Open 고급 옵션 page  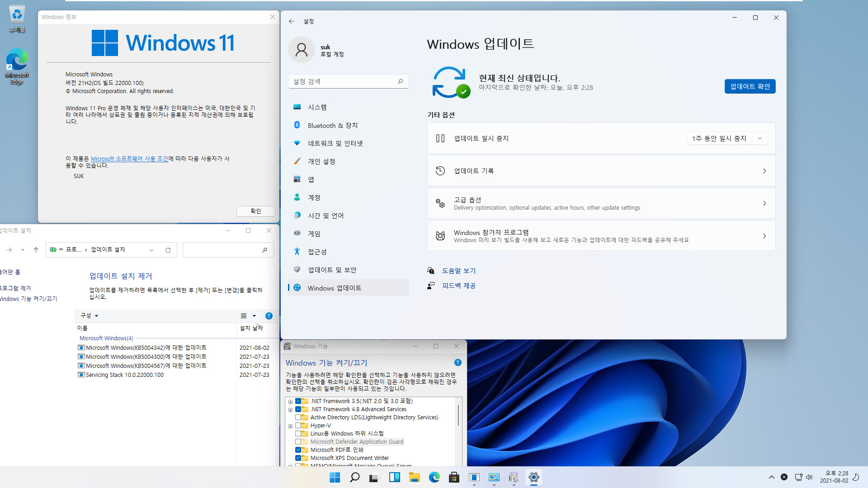601,203
